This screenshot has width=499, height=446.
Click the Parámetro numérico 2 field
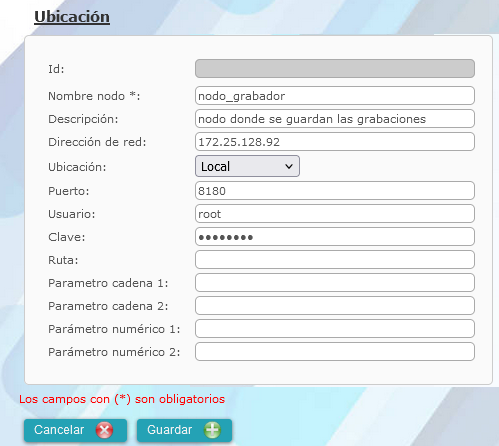(335, 352)
